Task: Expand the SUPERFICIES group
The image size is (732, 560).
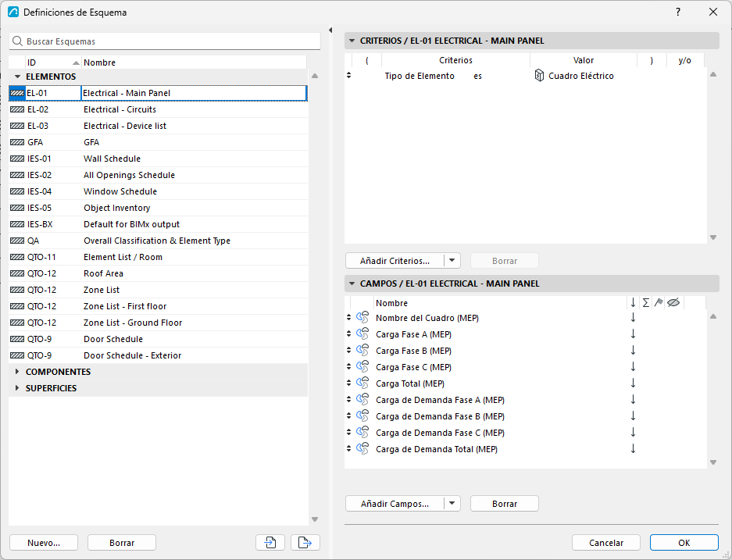Action: 17,388
